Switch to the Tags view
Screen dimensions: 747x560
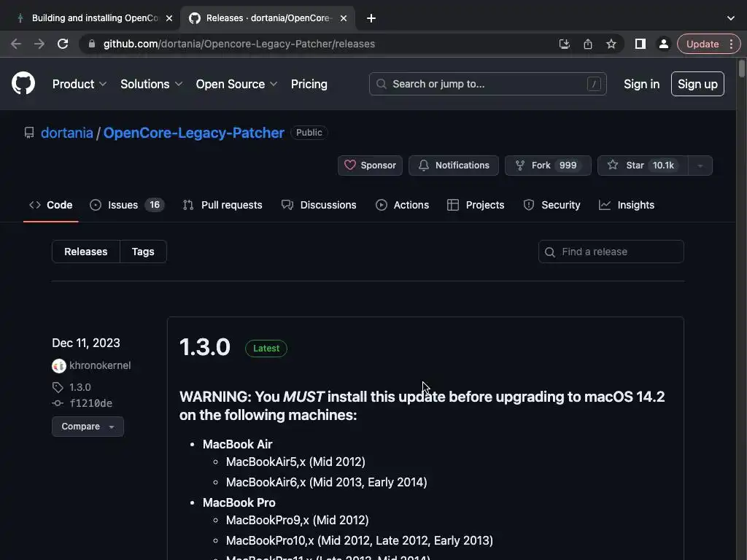tap(143, 252)
